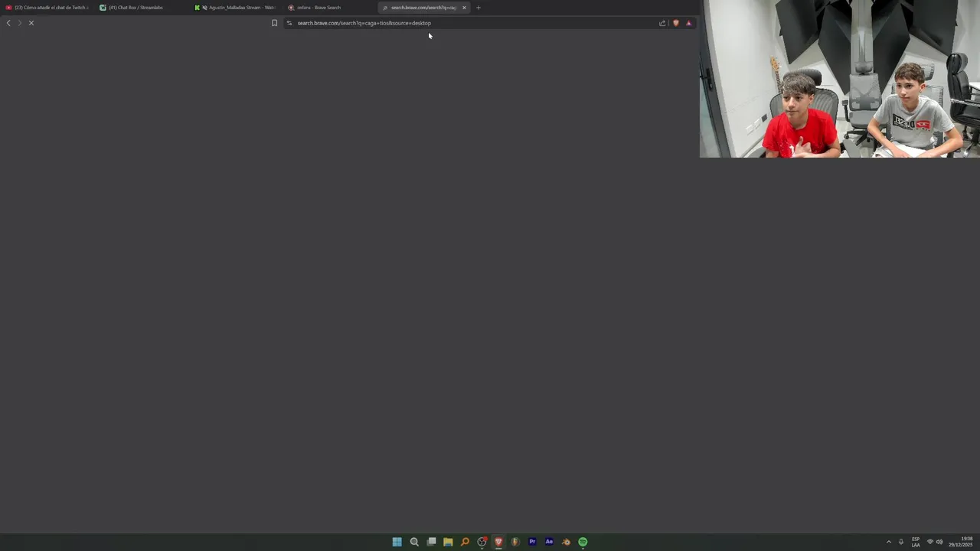
Task: Launch Blender from the taskbar
Action: point(566,542)
